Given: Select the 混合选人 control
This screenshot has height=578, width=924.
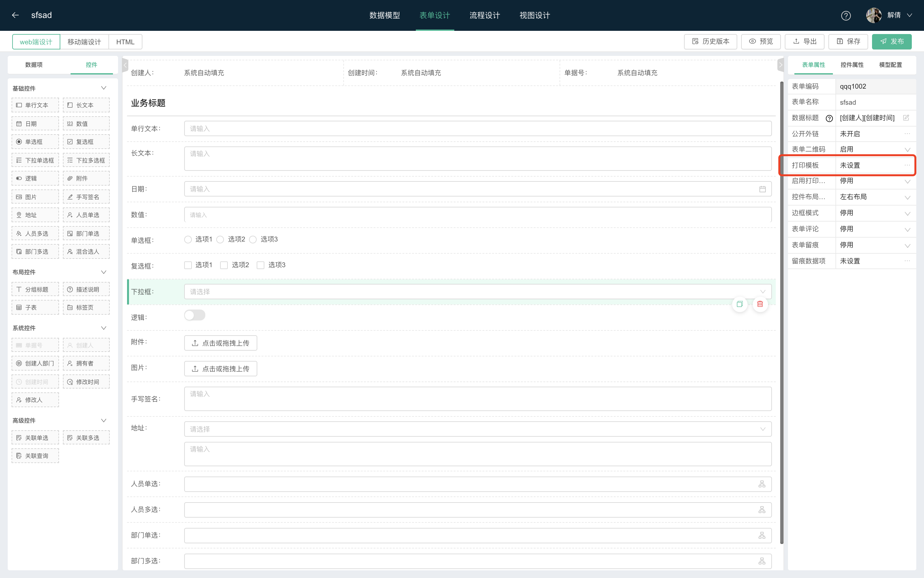Looking at the screenshot, I should (86, 251).
